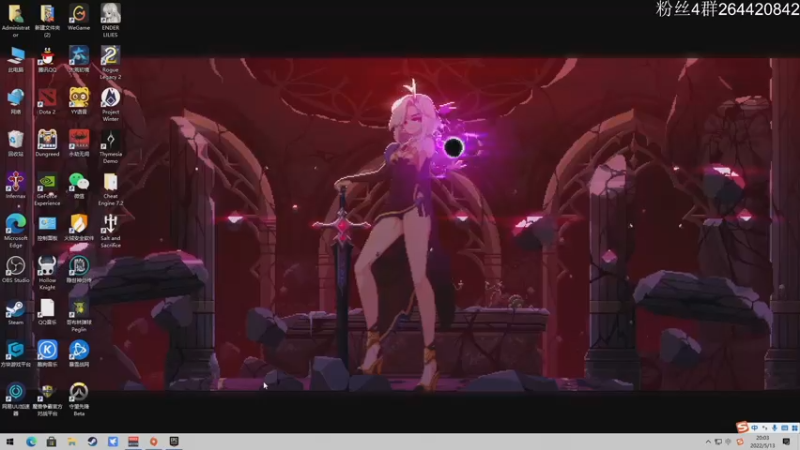
Task: Open Microsoft Store in the taskbar
Action: coord(51,442)
